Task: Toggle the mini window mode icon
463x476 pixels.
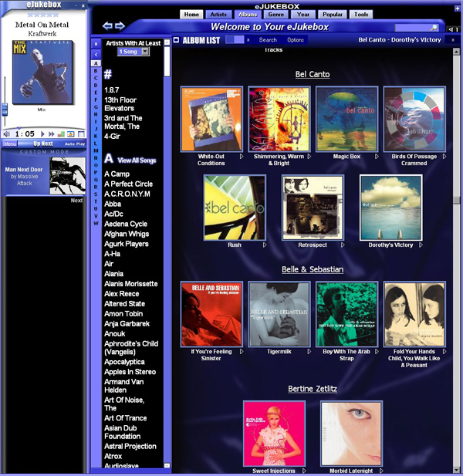Action: click(x=81, y=134)
